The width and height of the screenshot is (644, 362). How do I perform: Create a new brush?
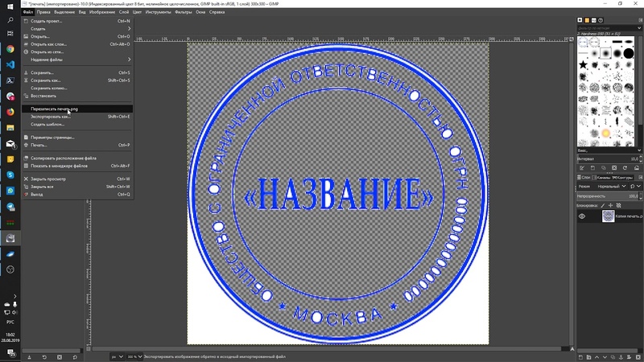[592, 168]
